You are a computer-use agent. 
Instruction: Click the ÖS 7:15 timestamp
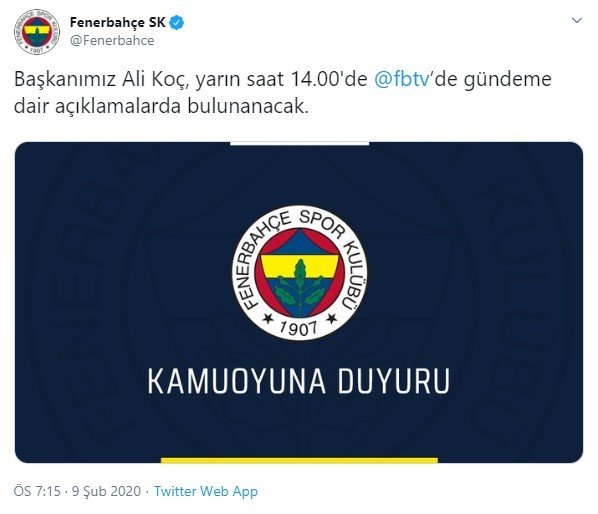[x=37, y=491]
